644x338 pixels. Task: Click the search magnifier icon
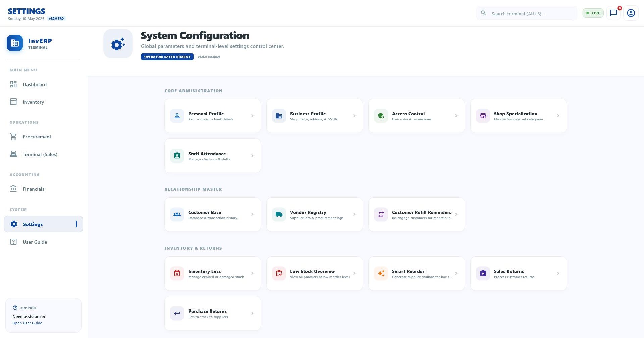click(x=483, y=13)
